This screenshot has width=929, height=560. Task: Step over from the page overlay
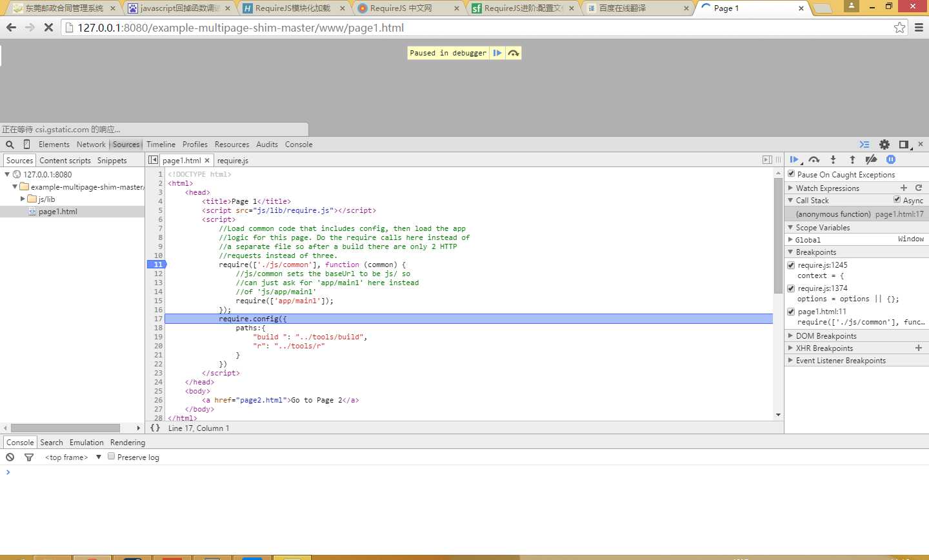(514, 53)
